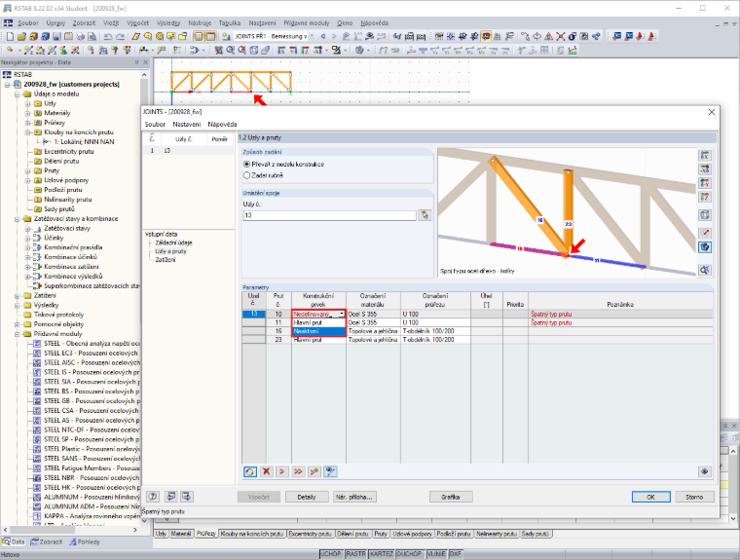Toggle OUCHOP object snap in status bar
Screen dimensions: 740x560
pyautogui.click(x=409, y=554)
